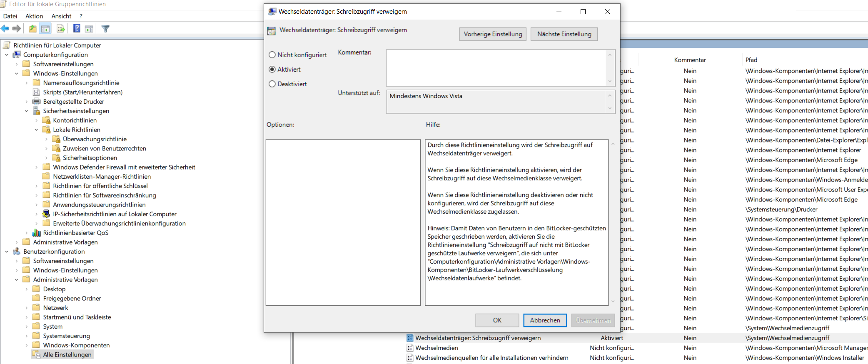This screenshot has width=868, height=364.
Task: Select the Nicht konfiguriert radio button
Action: (x=272, y=55)
